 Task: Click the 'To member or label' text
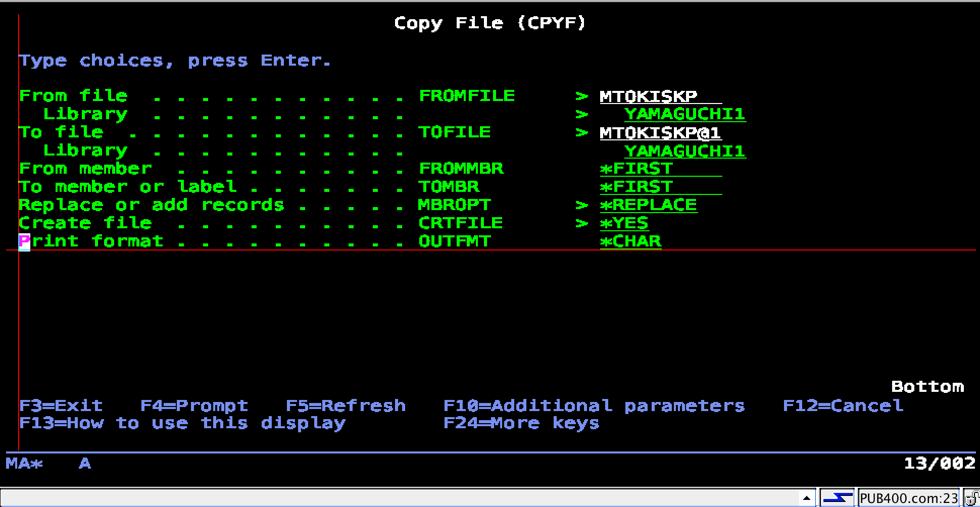(128, 187)
